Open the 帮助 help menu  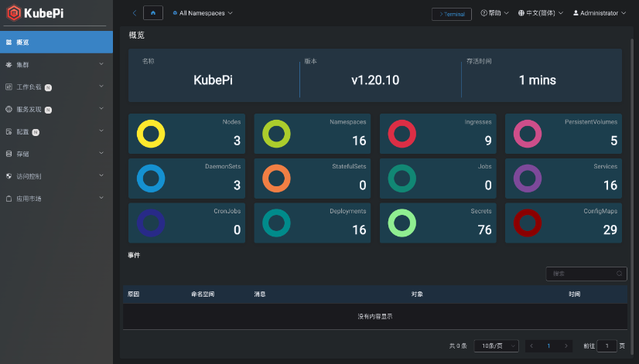pyautogui.click(x=495, y=13)
